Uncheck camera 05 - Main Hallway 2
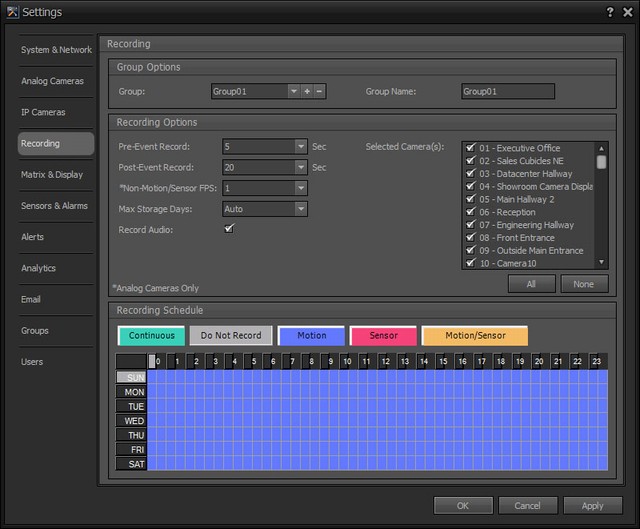 click(x=471, y=199)
